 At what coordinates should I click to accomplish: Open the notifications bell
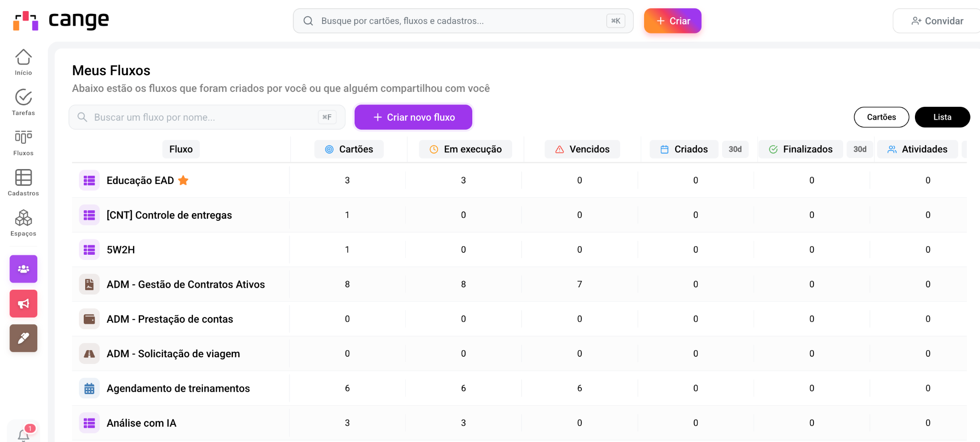point(23,434)
